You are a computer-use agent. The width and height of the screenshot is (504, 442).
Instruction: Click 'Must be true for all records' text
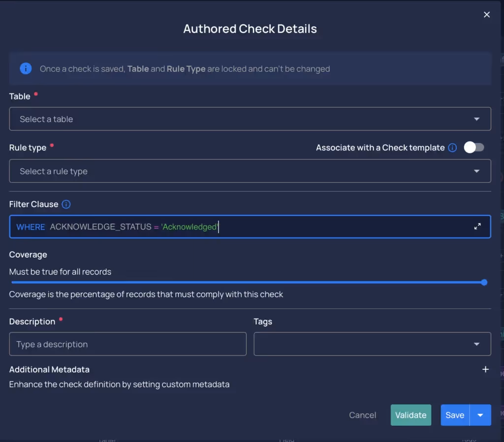[60, 271]
